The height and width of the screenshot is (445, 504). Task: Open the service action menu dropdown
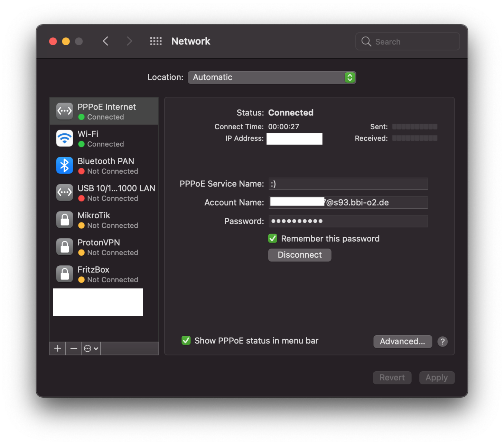91,348
